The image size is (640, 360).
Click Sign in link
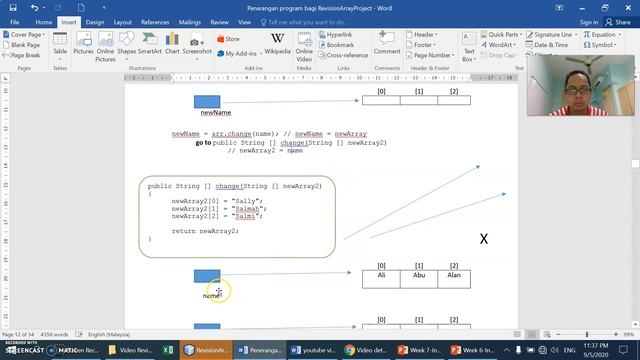click(x=589, y=22)
